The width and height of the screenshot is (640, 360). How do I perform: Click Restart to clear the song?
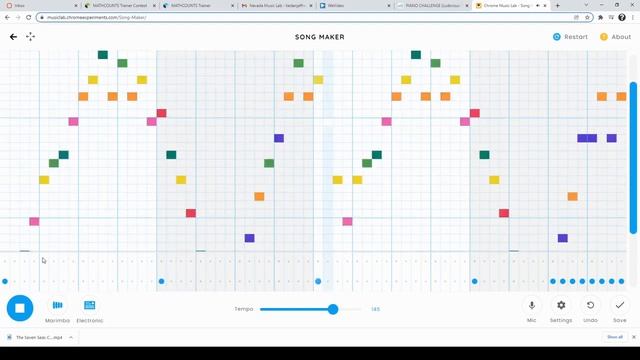pyautogui.click(x=570, y=37)
